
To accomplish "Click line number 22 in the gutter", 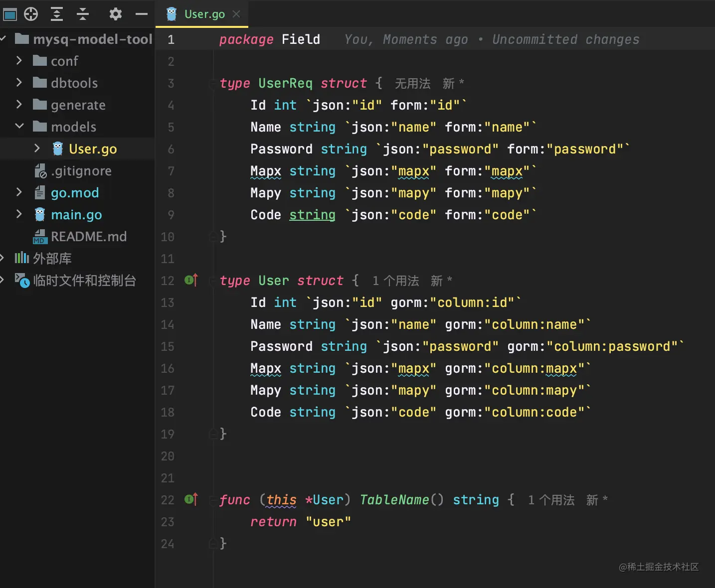I will click(168, 500).
